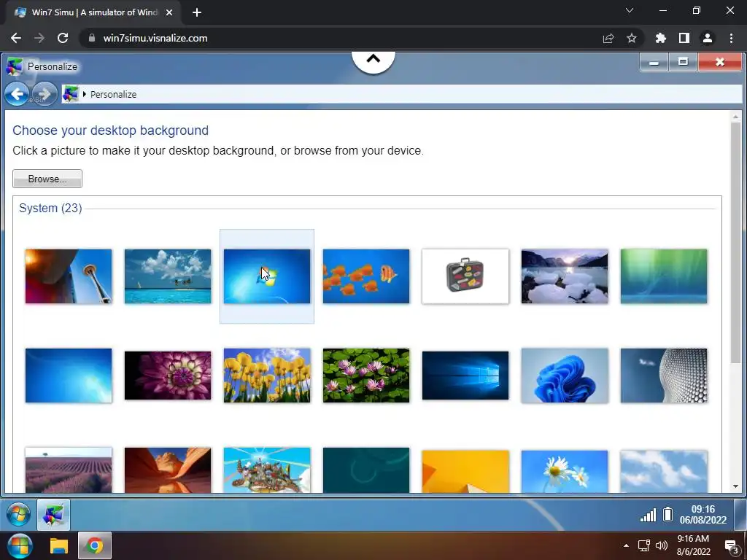The image size is (747, 560).
Task: Select the dark teal wallpaper thumbnail
Action: 366,470
